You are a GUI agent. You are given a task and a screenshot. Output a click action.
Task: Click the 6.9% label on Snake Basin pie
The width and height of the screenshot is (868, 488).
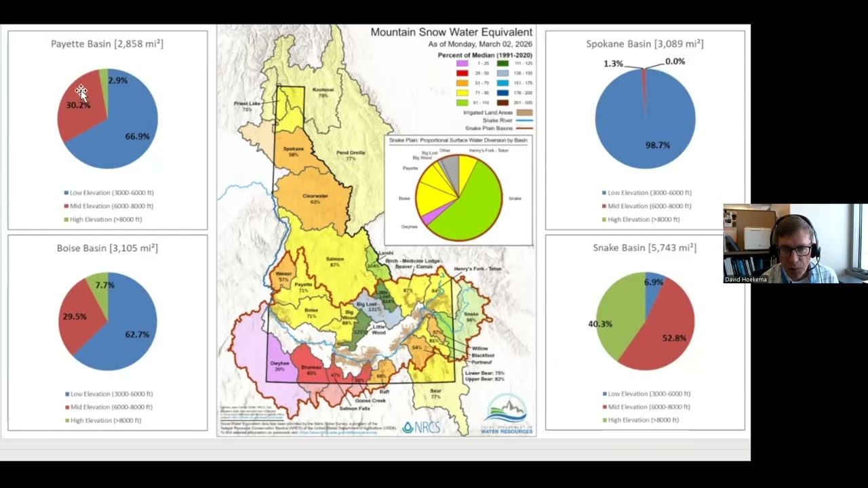(x=654, y=282)
